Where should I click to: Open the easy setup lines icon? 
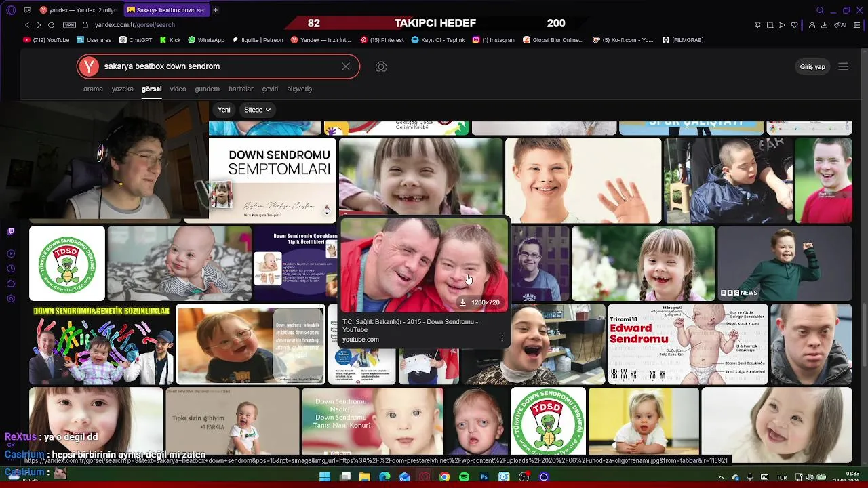coord(858,25)
